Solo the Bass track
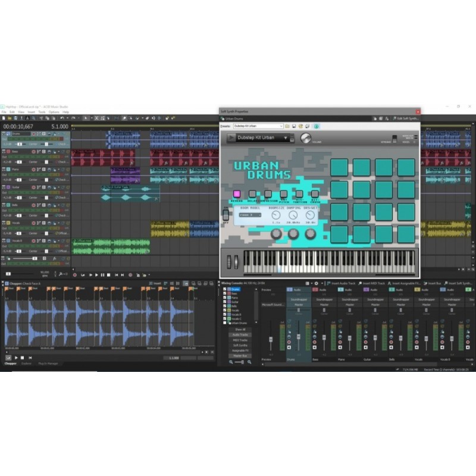This screenshot has width=476, height=476. pos(55,152)
